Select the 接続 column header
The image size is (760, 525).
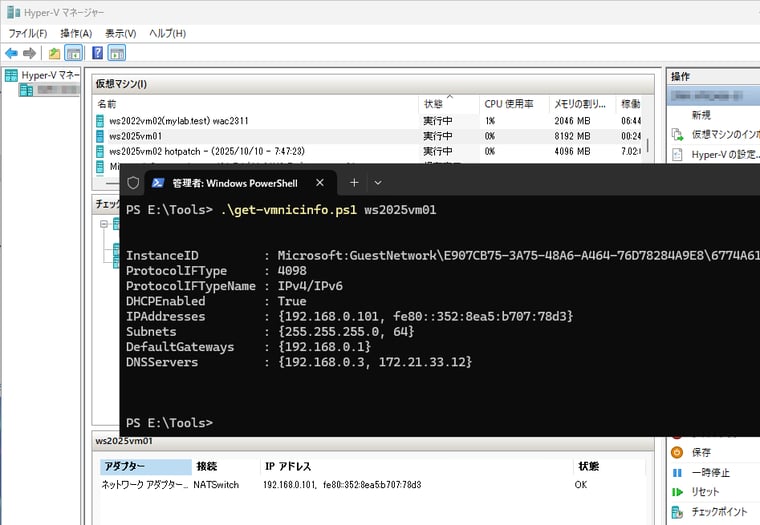[226, 466]
